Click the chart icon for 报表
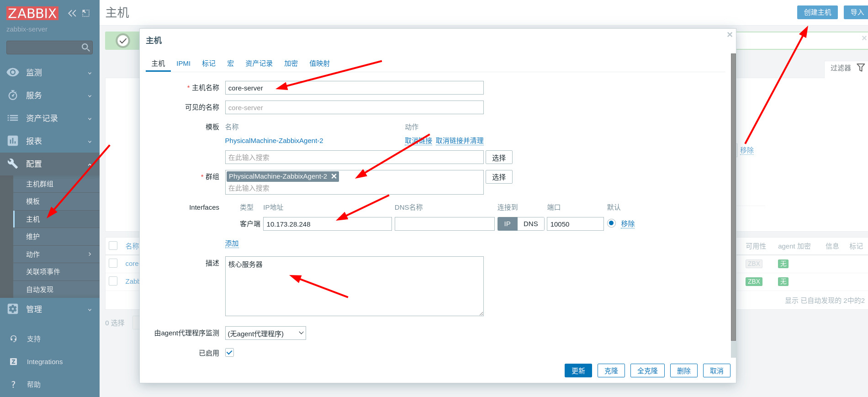 coord(13,141)
